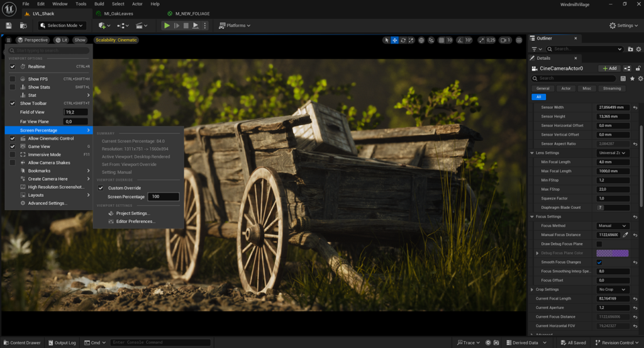The width and height of the screenshot is (644, 348).
Task: Reset Sensor Width to default arrow
Action: [x=635, y=108]
